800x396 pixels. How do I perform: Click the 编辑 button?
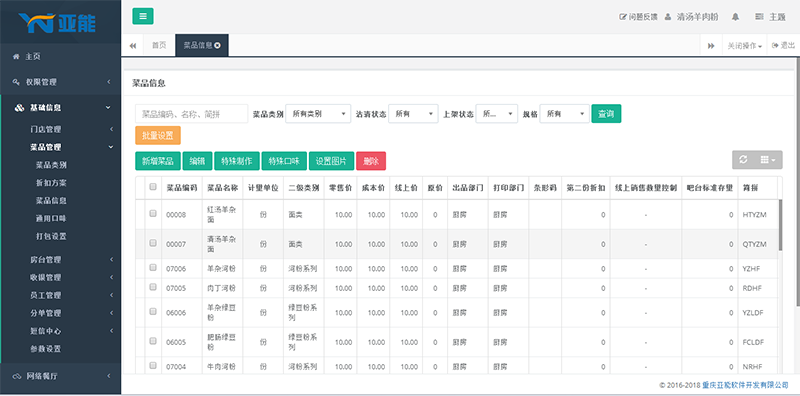point(197,161)
